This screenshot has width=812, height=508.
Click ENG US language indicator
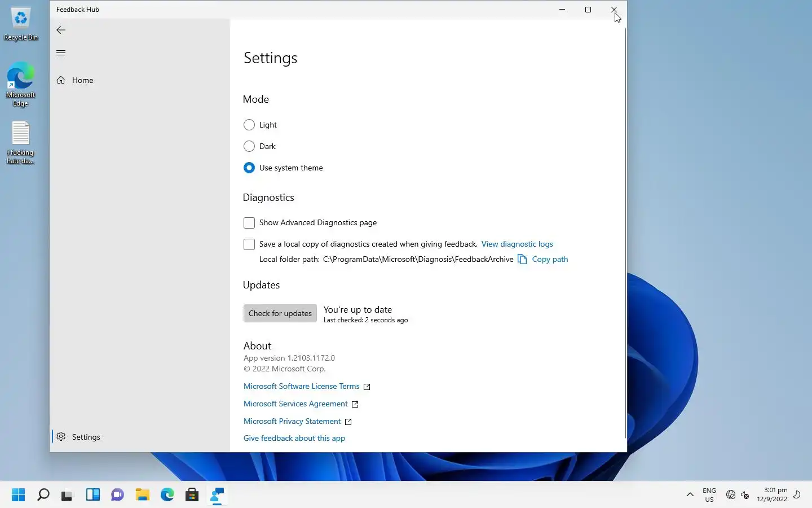click(x=709, y=495)
